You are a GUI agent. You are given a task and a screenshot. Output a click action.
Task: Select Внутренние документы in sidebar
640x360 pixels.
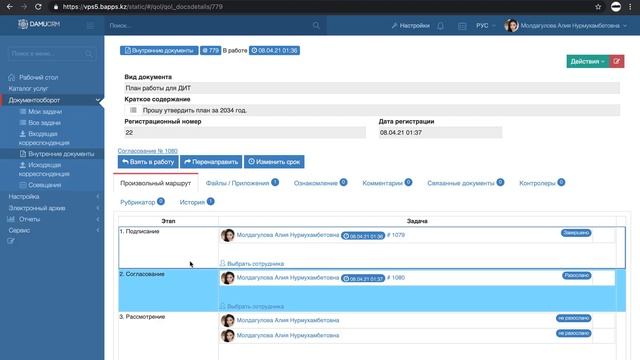point(57,154)
